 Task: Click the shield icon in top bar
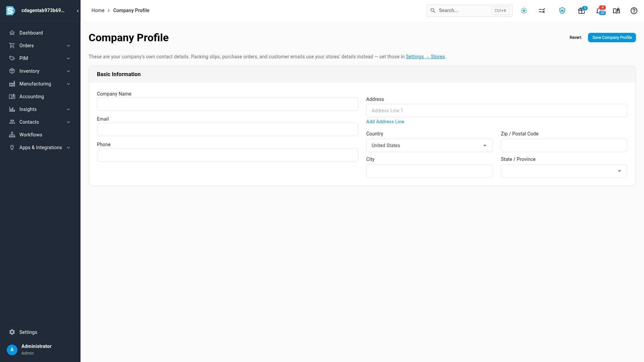(562, 11)
